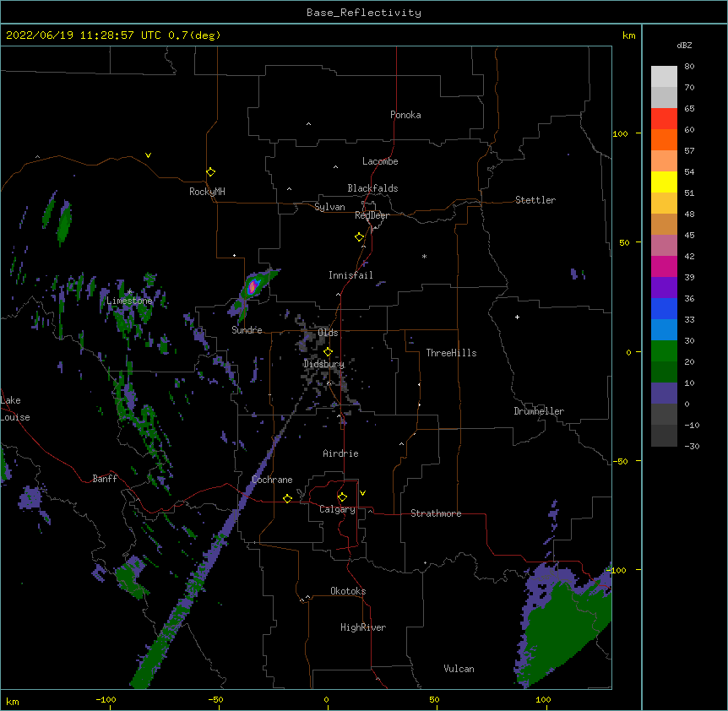
Task: Click the white 70–80 dBZ legend swatch
Action: click(x=664, y=77)
